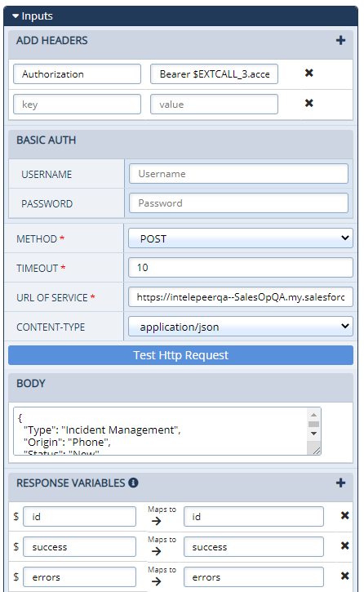The width and height of the screenshot is (364, 592).
Task: Click the URL OF SERVICE field
Action: click(241, 297)
